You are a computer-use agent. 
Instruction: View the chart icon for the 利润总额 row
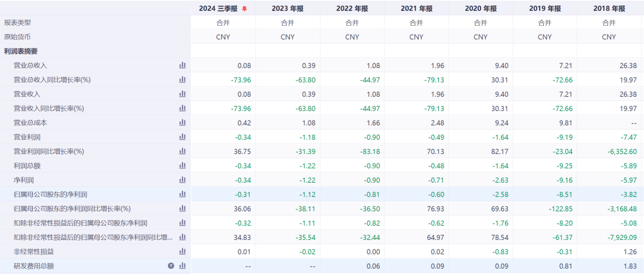(182, 165)
